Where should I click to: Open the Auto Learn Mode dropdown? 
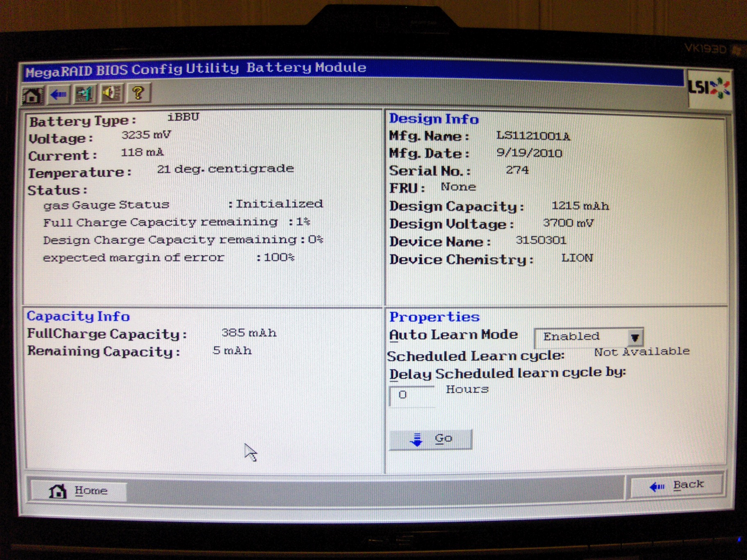589,337
